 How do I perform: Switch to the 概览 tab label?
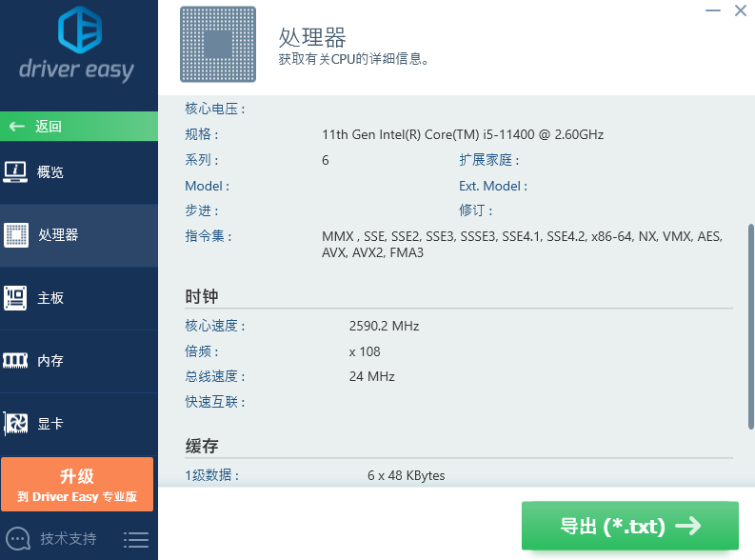point(50,172)
